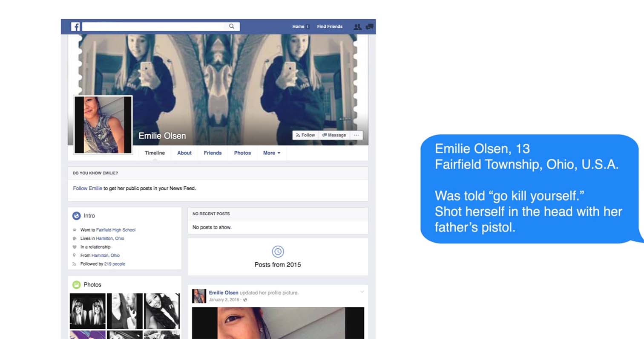
Task: Go to Home in the top bar
Action: pyautogui.click(x=298, y=26)
